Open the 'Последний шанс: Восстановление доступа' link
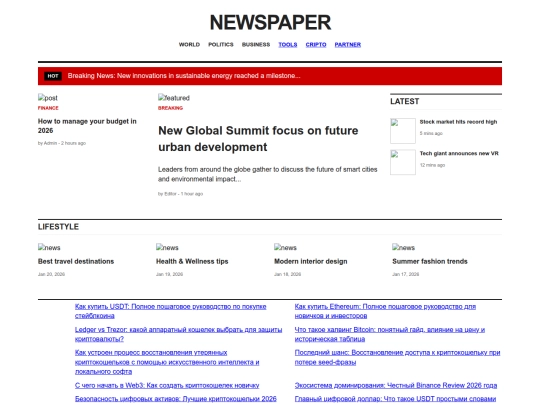The width and height of the screenshot is (540, 405). click(x=397, y=357)
